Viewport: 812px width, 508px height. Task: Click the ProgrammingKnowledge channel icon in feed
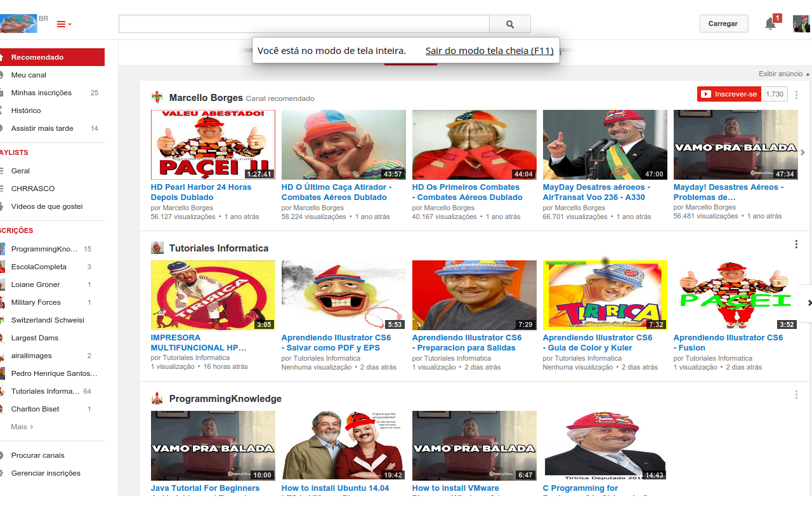pyautogui.click(x=157, y=399)
